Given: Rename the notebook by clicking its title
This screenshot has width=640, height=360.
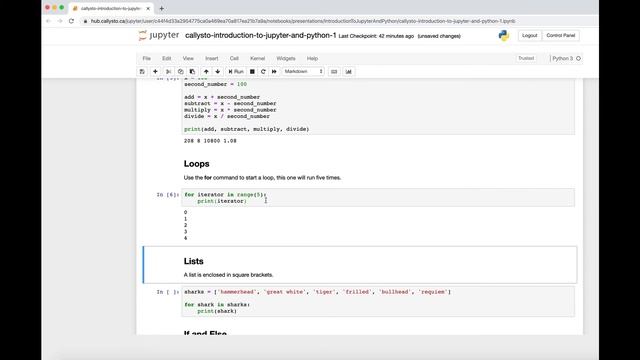Looking at the screenshot, I should point(261,36).
